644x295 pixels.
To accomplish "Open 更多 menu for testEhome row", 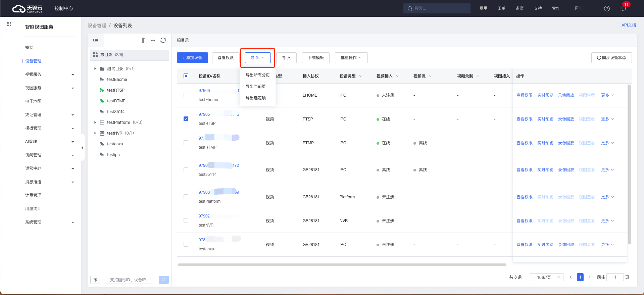I will (x=607, y=95).
